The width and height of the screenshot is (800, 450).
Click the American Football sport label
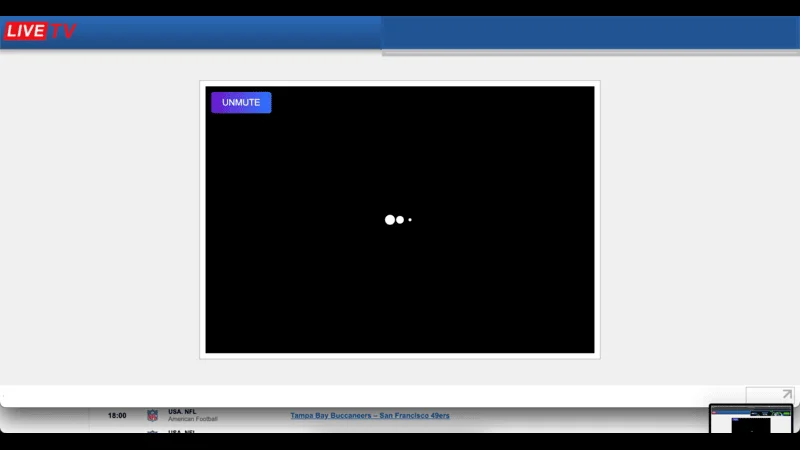point(192,419)
